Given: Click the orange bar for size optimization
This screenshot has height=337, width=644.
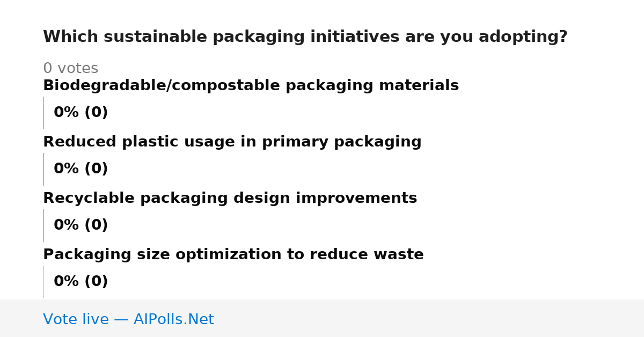Looking at the screenshot, I should [x=43, y=282].
